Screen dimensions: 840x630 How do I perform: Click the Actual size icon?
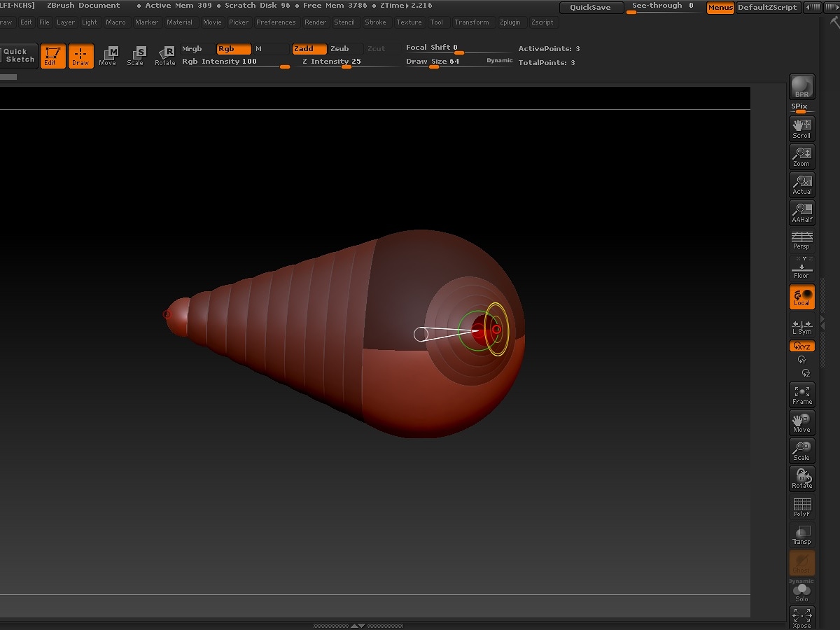tap(801, 184)
